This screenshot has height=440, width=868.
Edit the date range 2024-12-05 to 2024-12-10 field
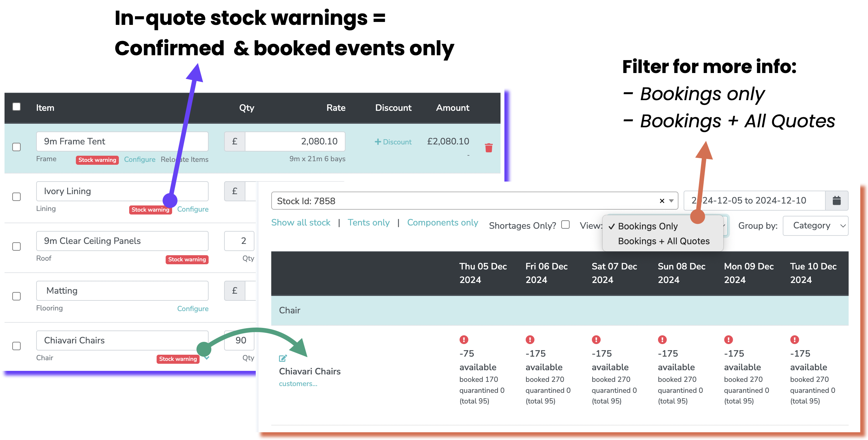pyautogui.click(x=754, y=201)
